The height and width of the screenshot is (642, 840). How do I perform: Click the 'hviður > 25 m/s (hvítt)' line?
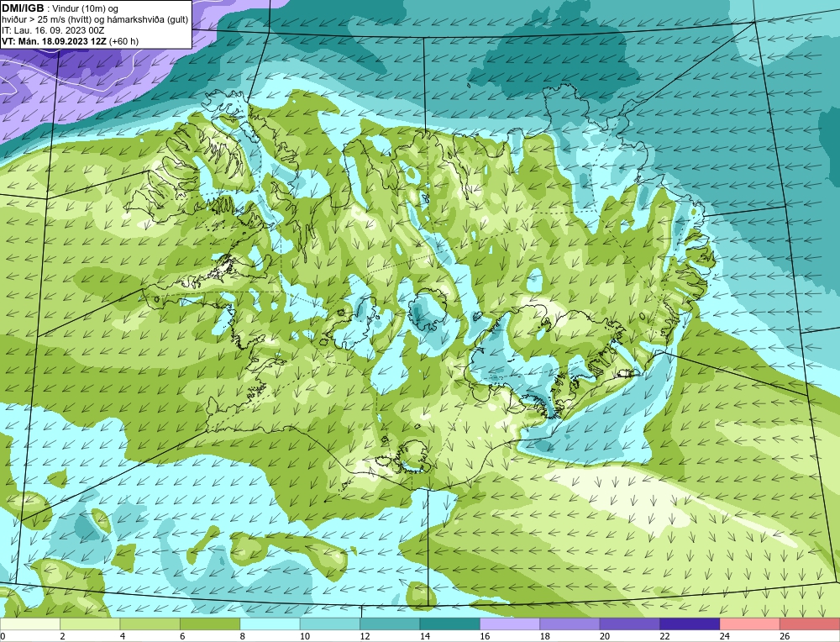[48, 20]
